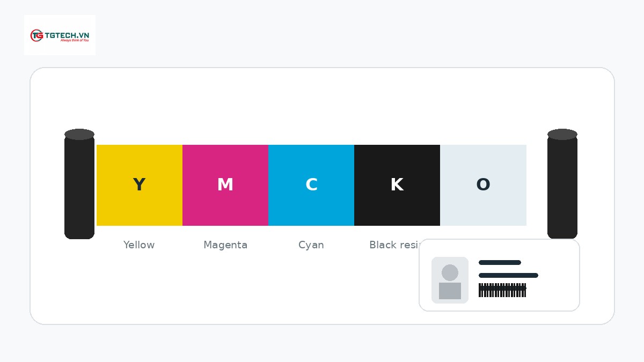Screen dimensions: 644x362
Task: Click the red TG emblem in logo
Action: click(36, 35)
